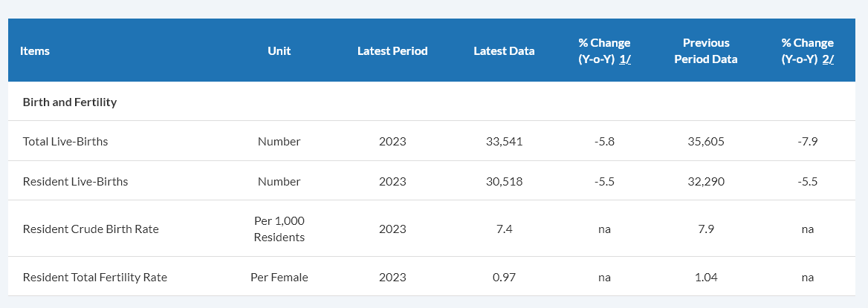The image size is (868, 308).
Task: Click the 32,290 previous period value
Action: (x=706, y=181)
